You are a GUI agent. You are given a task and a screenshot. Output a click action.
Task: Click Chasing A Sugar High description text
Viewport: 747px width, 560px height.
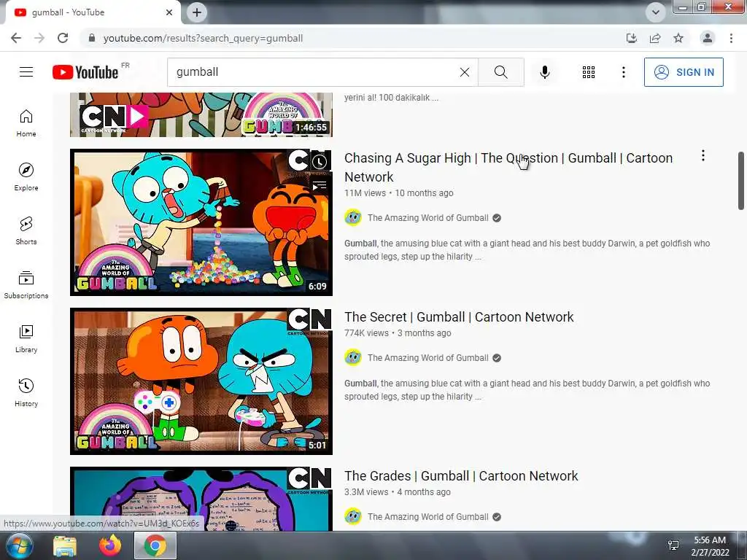[527, 250]
